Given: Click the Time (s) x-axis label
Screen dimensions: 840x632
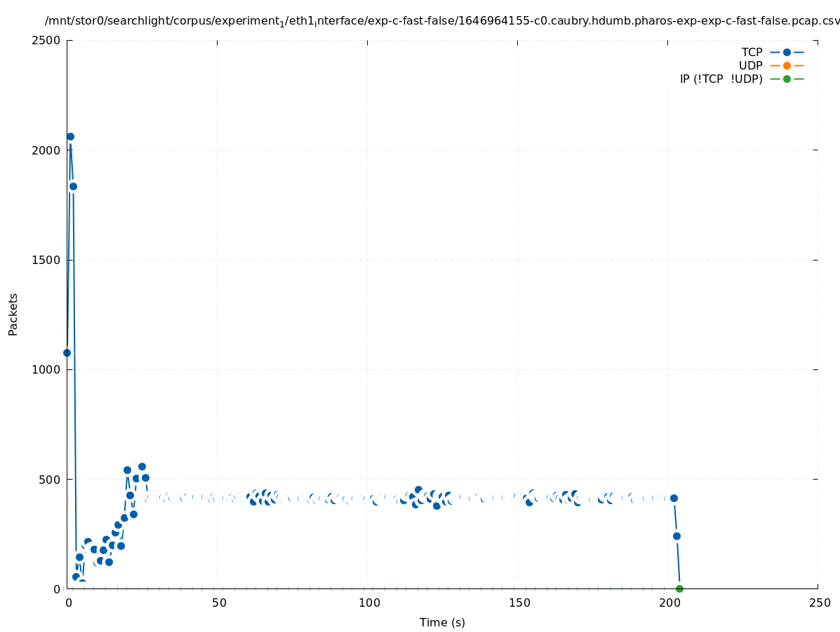Looking at the screenshot, I should point(442,622).
